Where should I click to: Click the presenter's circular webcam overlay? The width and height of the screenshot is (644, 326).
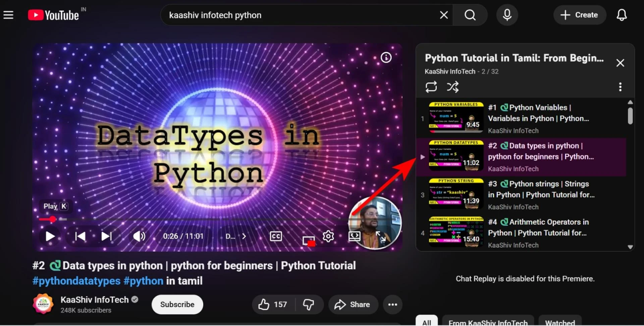point(375,223)
